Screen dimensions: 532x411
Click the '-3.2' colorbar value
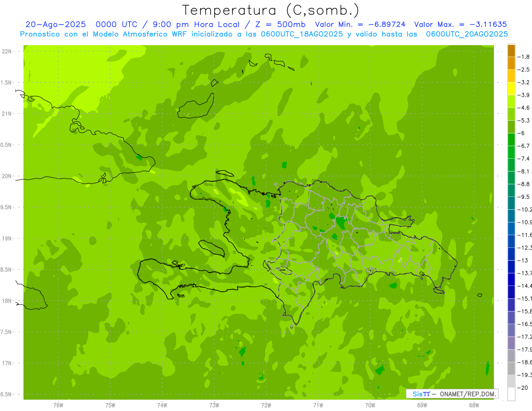click(524, 82)
